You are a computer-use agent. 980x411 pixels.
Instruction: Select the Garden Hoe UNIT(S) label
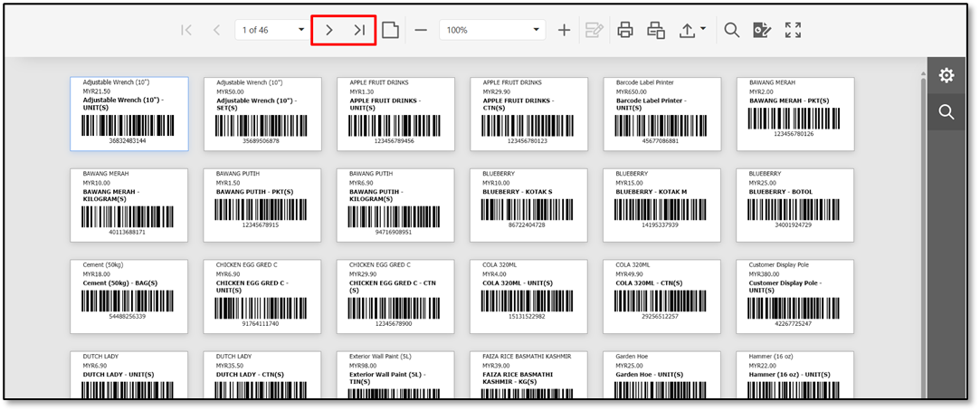pyautogui.click(x=661, y=374)
